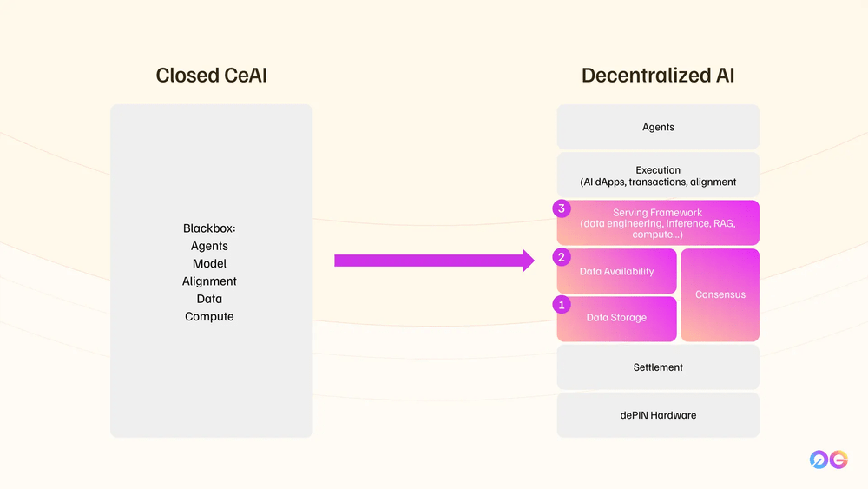
Task: Click the purple number 1 badge
Action: coord(562,305)
